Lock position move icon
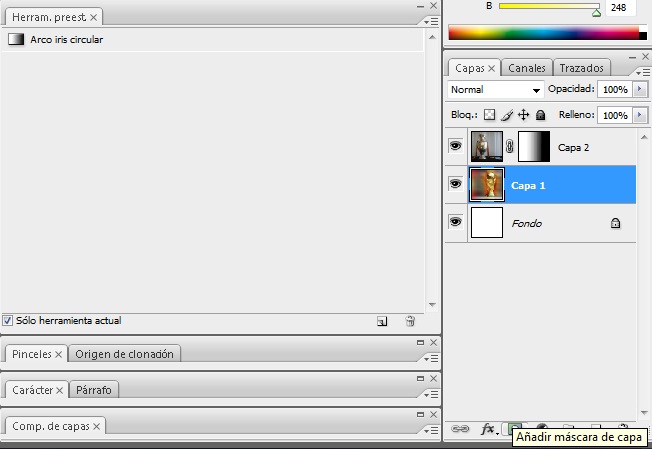The height and width of the screenshot is (449, 652). coord(524,114)
